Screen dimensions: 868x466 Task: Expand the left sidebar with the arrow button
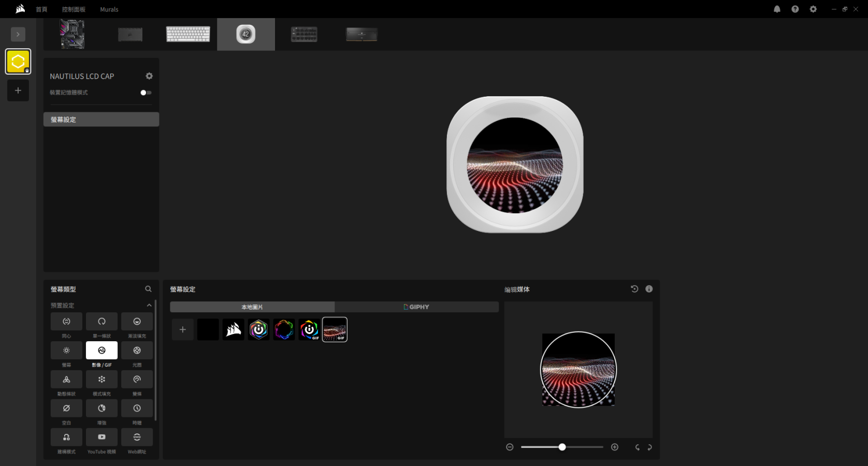[x=18, y=34]
